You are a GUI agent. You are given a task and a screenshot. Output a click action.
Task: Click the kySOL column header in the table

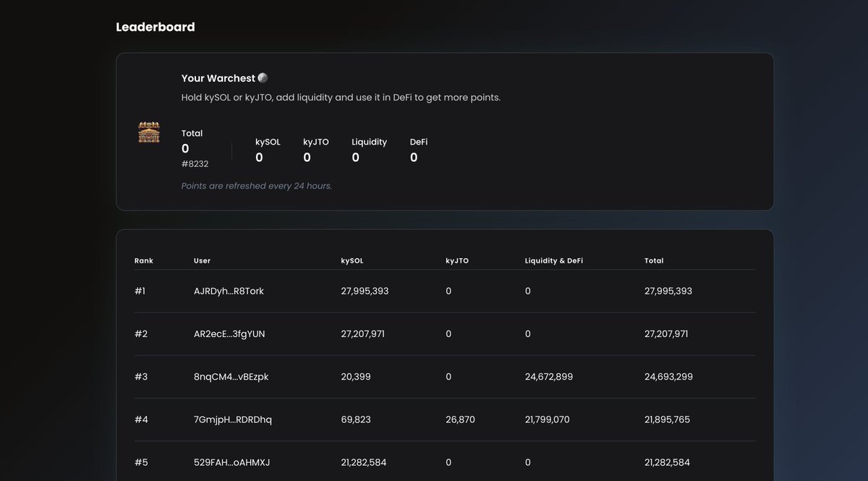click(x=352, y=260)
